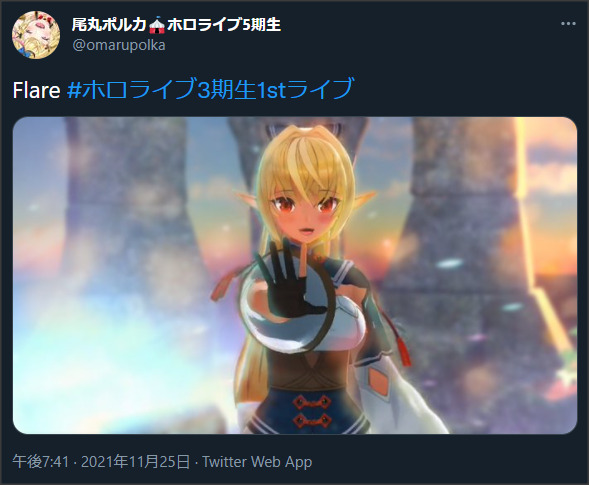The width and height of the screenshot is (589, 485).
Task: Click the circus tent emoji in the name
Action: [x=157, y=25]
